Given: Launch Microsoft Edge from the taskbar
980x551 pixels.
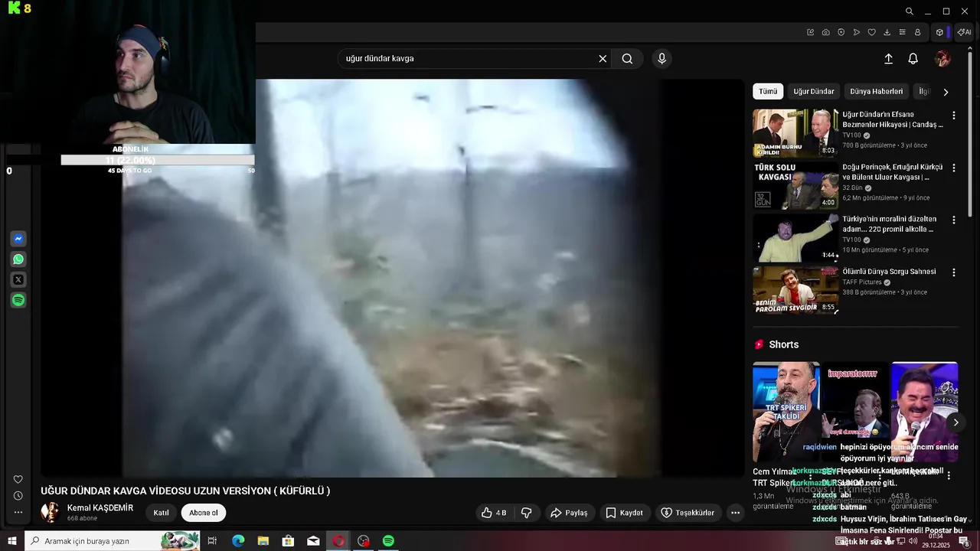Looking at the screenshot, I should [238, 541].
